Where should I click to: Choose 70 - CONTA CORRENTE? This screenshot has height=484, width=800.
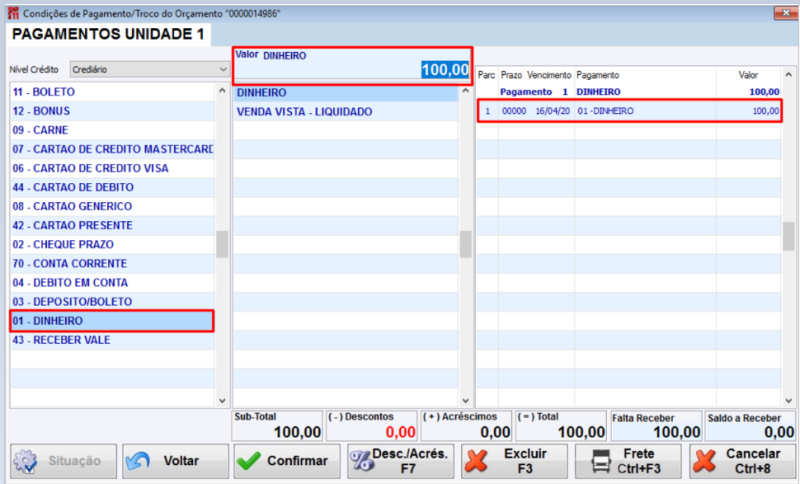point(112,264)
